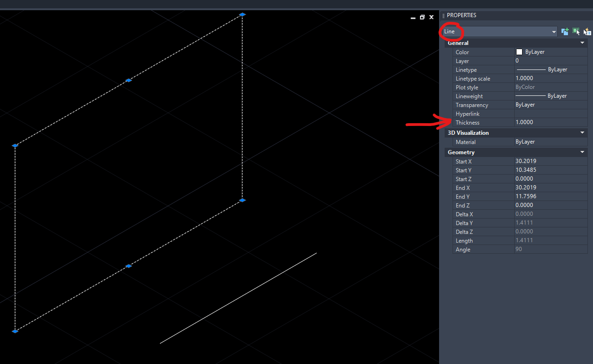Collapse the 3D Visualization section
The height and width of the screenshot is (364, 593).
coord(582,132)
